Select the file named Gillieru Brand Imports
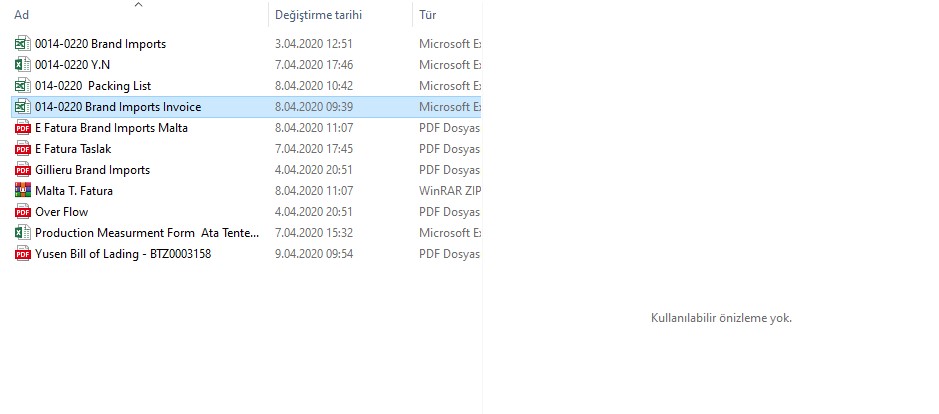The image size is (939, 414). [x=92, y=170]
